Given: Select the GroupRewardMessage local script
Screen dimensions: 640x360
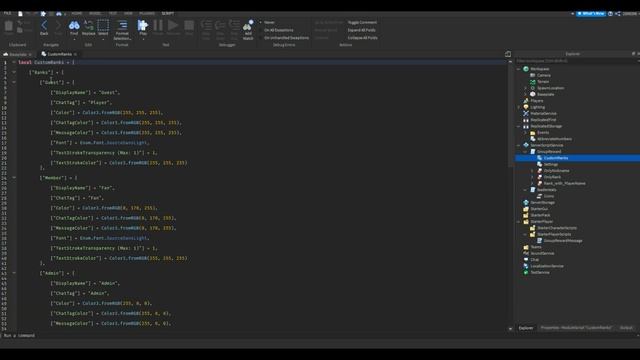Looking at the screenshot, I should [563, 241].
